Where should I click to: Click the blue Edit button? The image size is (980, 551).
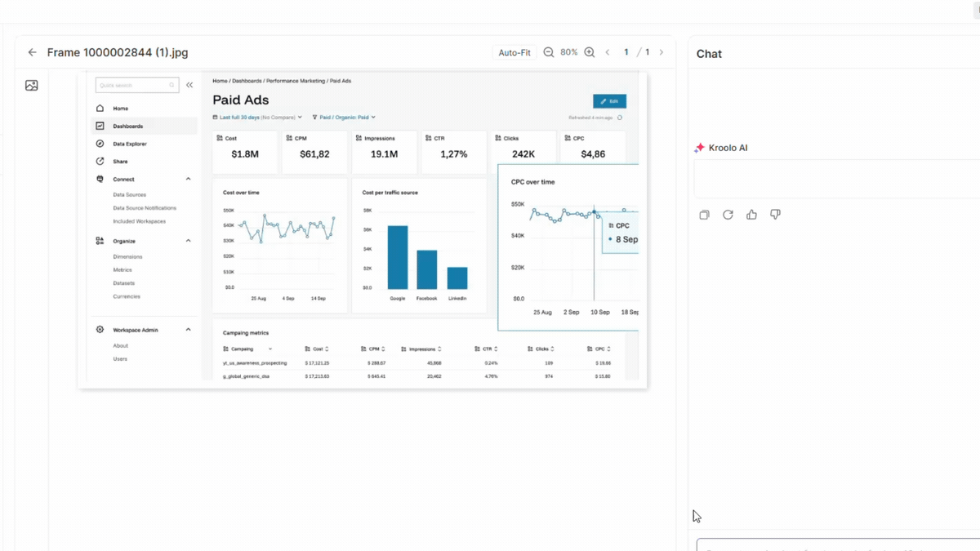[x=609, y=101]
